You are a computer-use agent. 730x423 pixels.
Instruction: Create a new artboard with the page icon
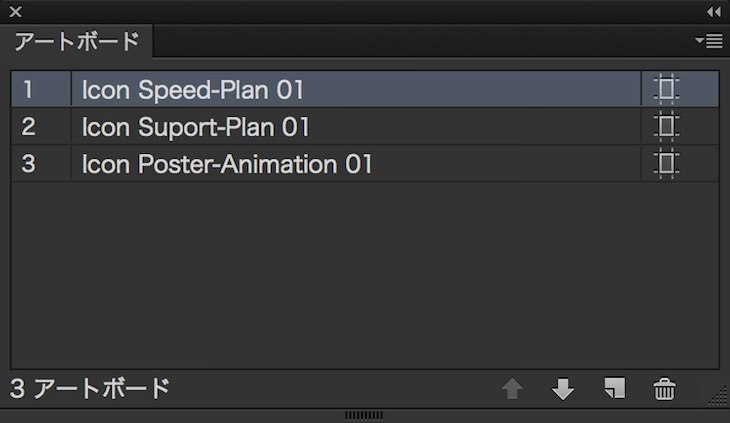tap(614, 388)
